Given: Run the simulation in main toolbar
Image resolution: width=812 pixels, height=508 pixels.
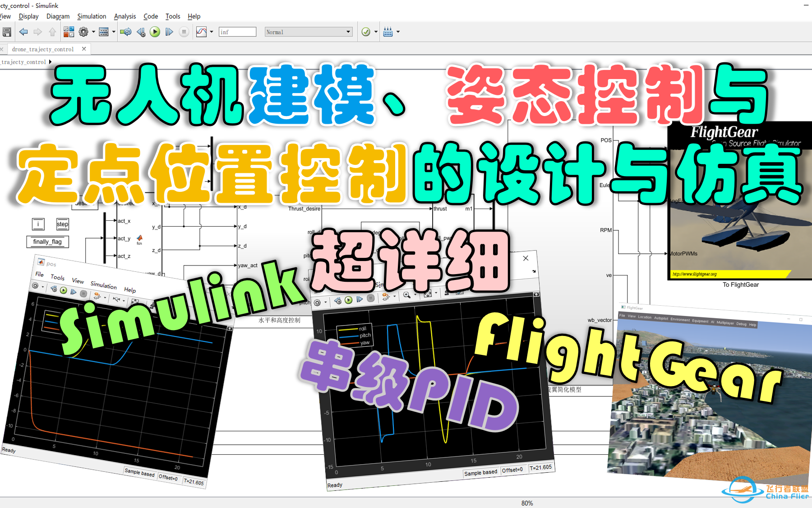Looking at the screenshot, I should click(x=155, y=32).
